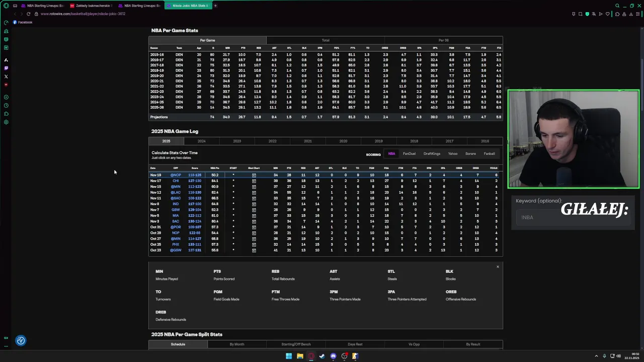
Task: Open the Opera GX main menu logo
Action: coord(6,6)
